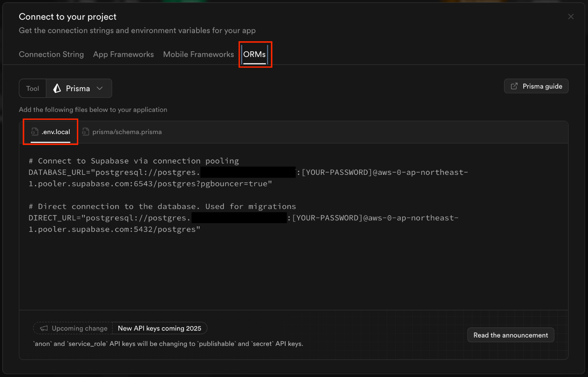The image size is (588, 377).
Task: Open the Prisma tool dropdown
Action: pyautogui.click(x=79, y=88)
